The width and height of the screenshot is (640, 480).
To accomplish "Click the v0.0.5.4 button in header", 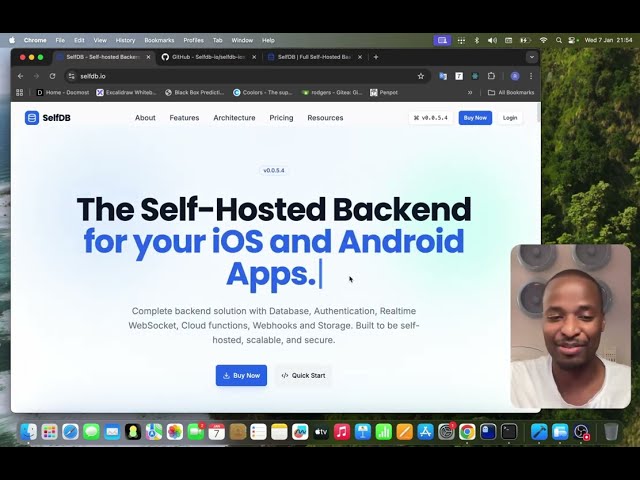I will tap(431, 118).
